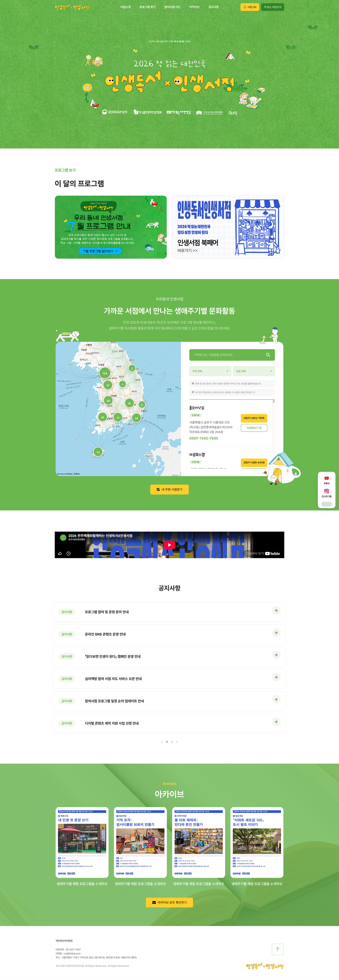The image size is (339, 980).
Task: Go to previous notices page arrow
Action: [x=162, y=742]
